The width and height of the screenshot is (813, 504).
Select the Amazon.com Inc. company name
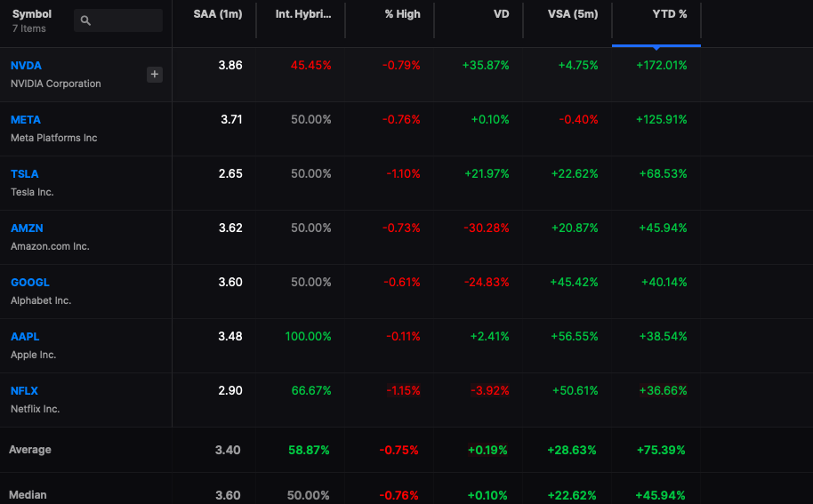coord(50,246)
